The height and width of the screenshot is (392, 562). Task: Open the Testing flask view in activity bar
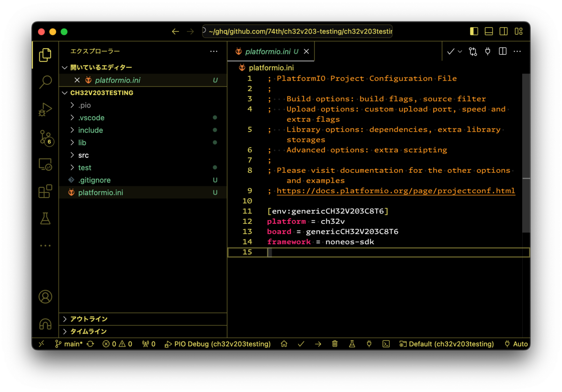45,219
